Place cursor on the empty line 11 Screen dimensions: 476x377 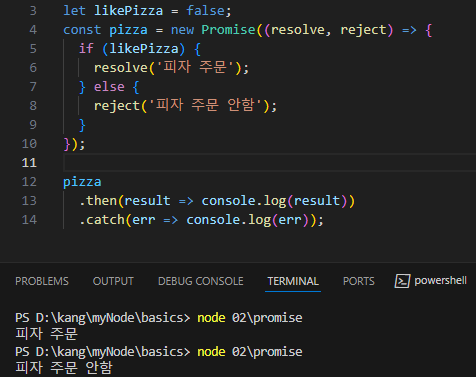[269, 163]
